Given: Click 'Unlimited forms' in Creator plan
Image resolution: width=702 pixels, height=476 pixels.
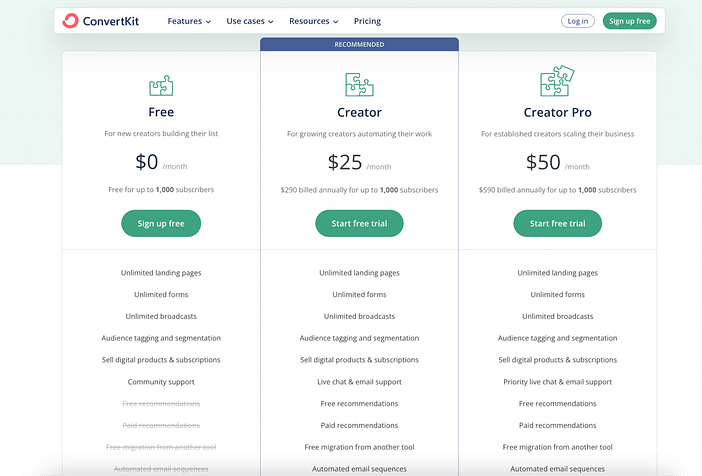Looking at the screenshot, I should coord(360,295).
